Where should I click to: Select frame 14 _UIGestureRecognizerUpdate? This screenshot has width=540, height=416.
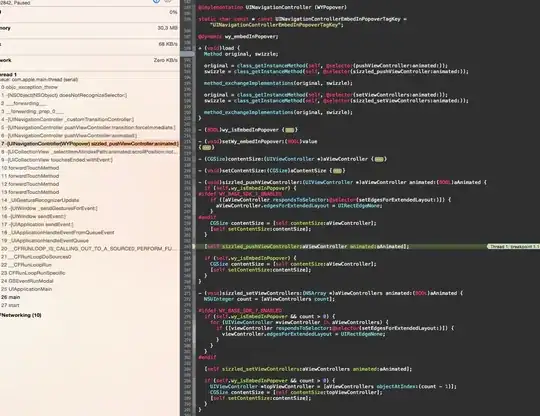pos(40,200)
